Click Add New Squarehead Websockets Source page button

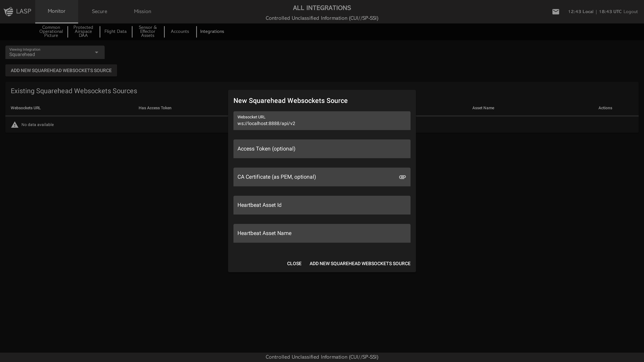click(x=61, y=70)
